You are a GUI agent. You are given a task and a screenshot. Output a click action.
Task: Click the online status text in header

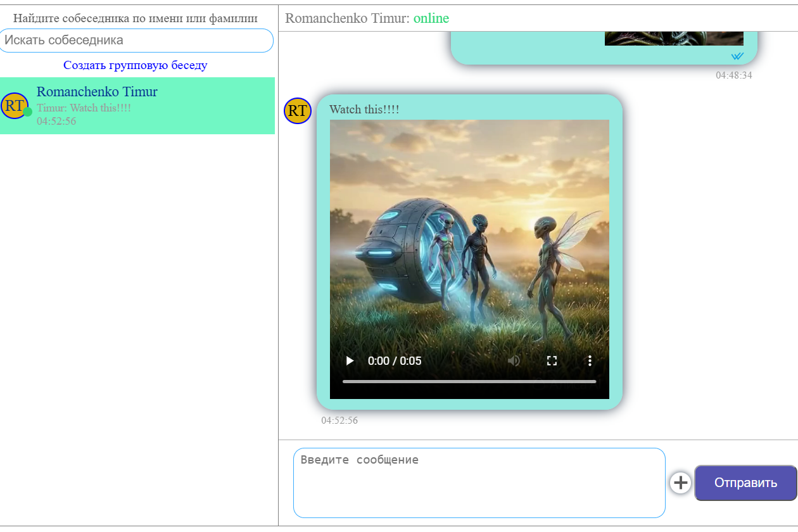(431, 18)
